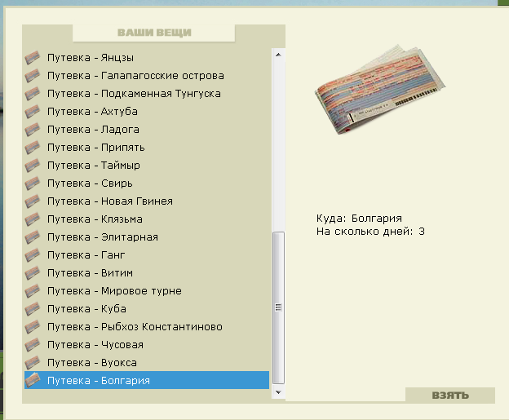
Task: Click the scrollbar down arrow
Action: [x=278, y=392]
